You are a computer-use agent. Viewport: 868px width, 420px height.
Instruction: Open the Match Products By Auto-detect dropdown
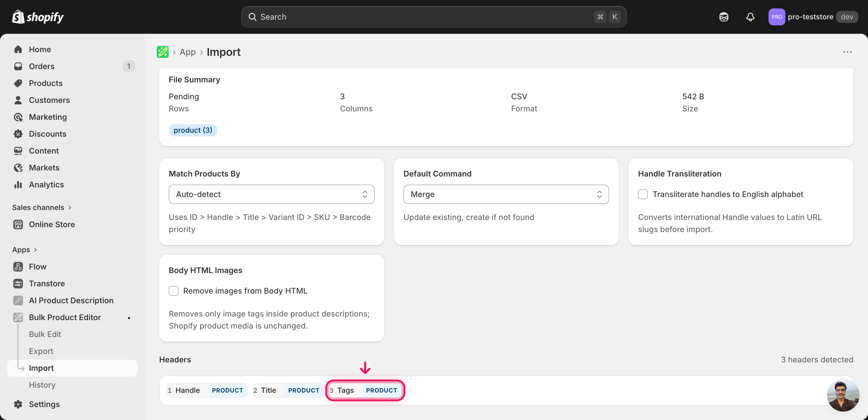(x=272, y=194)
